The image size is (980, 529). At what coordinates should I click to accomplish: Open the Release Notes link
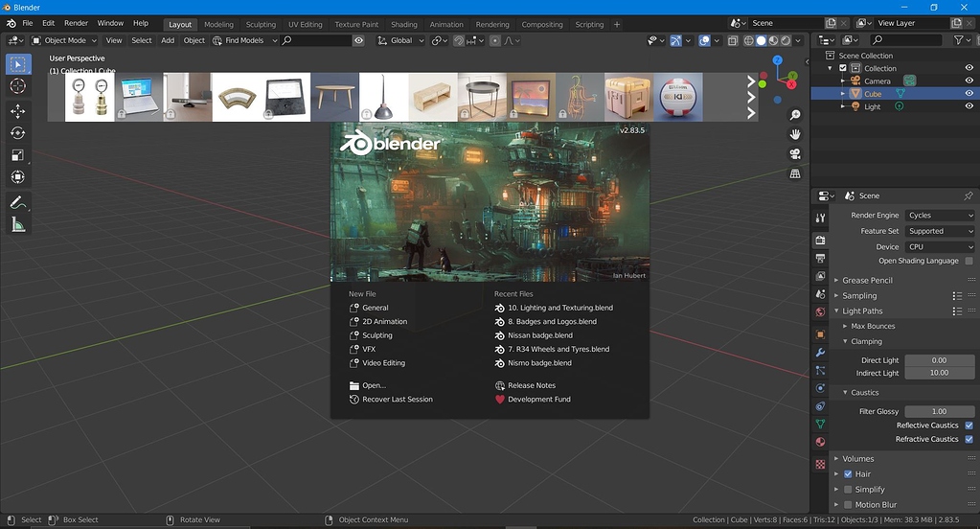pyautogui.click(x=532, y=385)
